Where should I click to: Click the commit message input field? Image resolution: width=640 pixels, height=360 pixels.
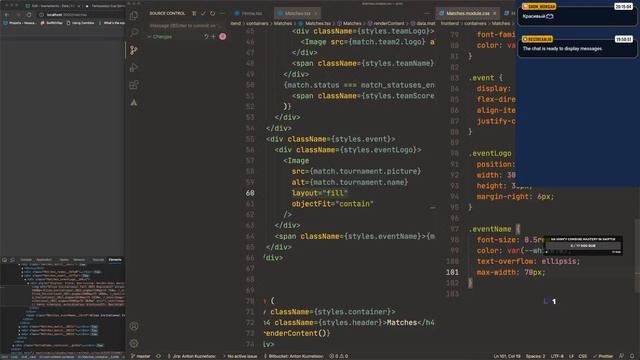pyautogui.click(x=185, y=25)
